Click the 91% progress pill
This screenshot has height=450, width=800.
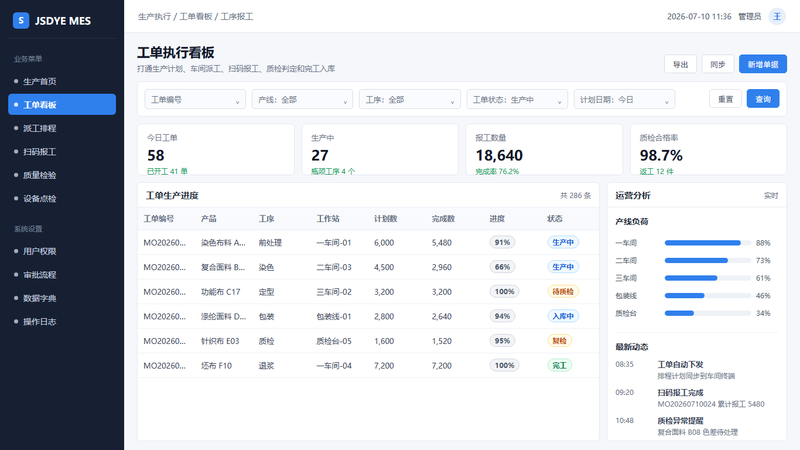[x=502, y=242]
